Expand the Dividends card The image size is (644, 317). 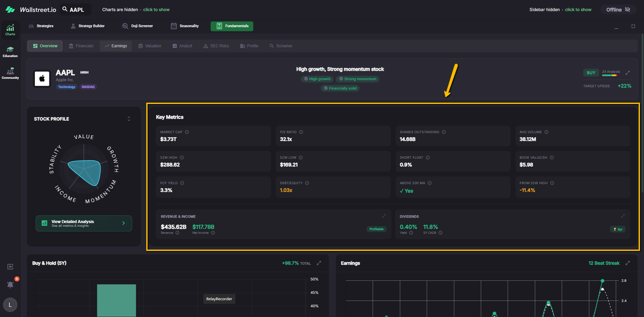(623, 216)
